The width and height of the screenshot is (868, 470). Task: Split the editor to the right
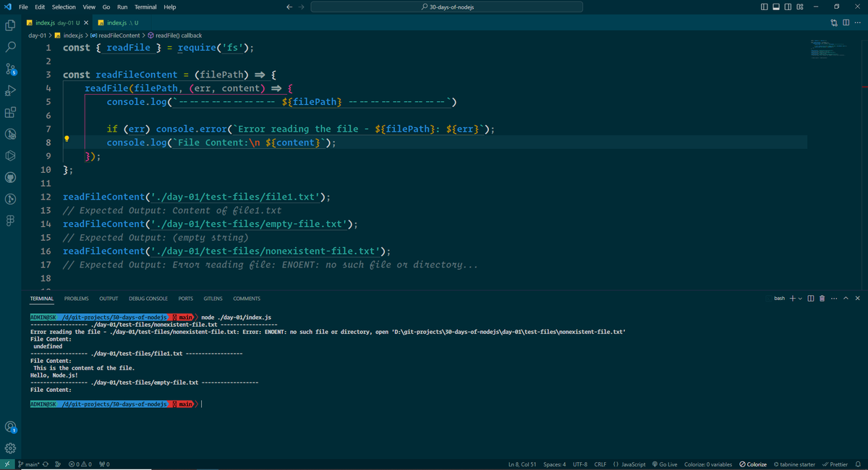click(x=846, y=23)
